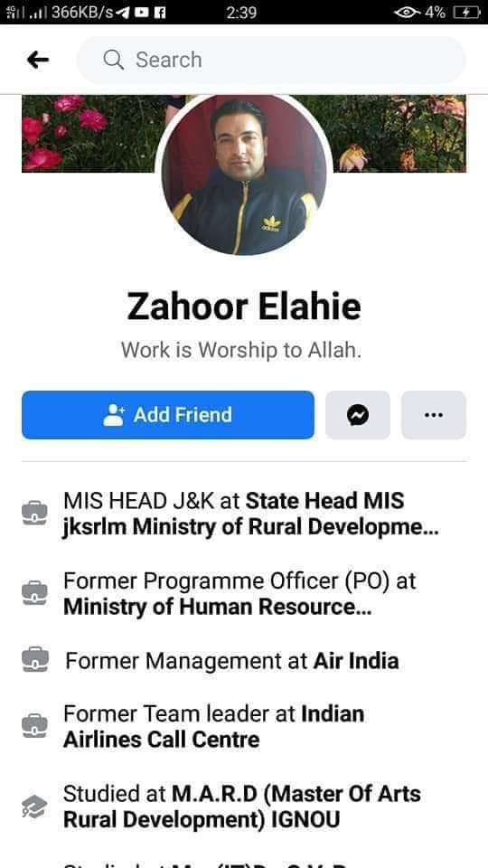Click briefcase icon beside Former Programme Officer
Screen dimensions: 488x868
click(35, 593)
